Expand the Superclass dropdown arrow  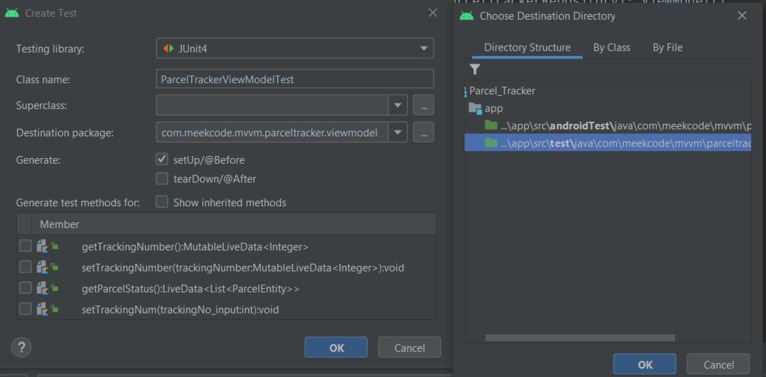398,105
